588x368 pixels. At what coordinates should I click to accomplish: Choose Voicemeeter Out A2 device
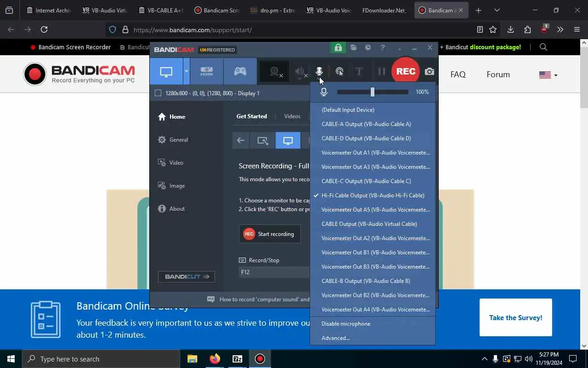pos(373,238)
